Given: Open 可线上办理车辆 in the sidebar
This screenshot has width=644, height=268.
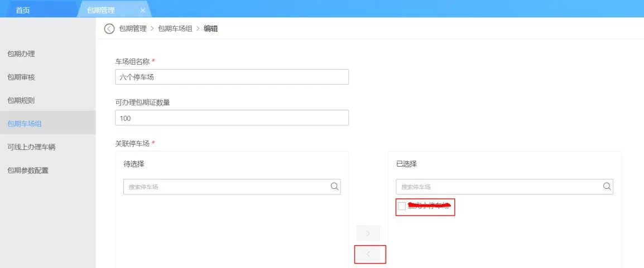Looking at the screenshot, I should [31, 148].
